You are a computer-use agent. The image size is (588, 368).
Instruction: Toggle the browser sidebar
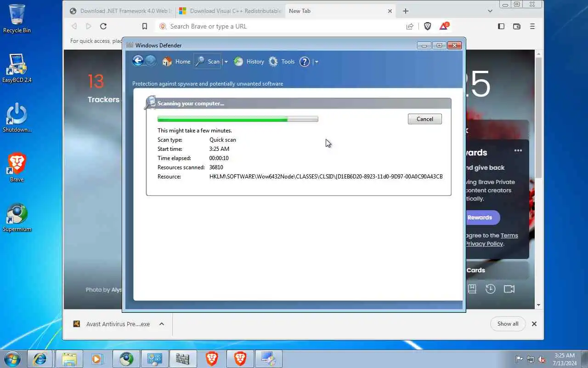[x=501, y=26]
